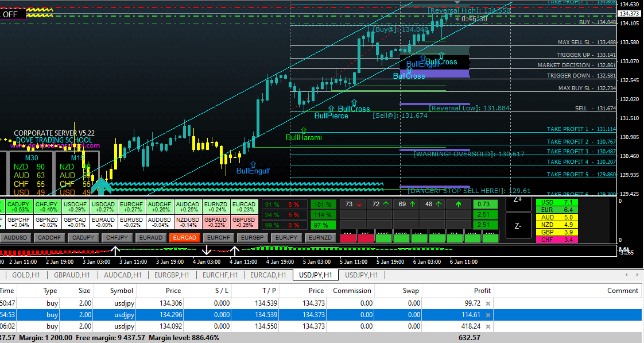Click the red down arrow beside 73

point(359,204)
